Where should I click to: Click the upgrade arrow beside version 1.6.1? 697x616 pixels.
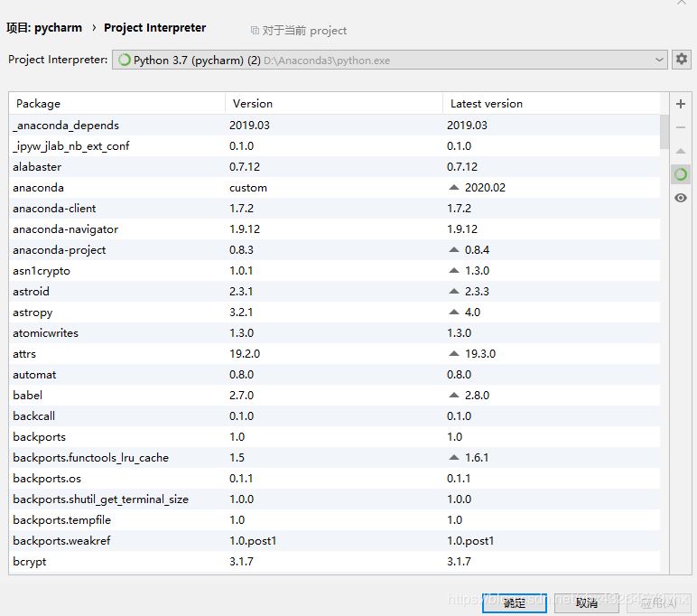click(x=454, y=457)
